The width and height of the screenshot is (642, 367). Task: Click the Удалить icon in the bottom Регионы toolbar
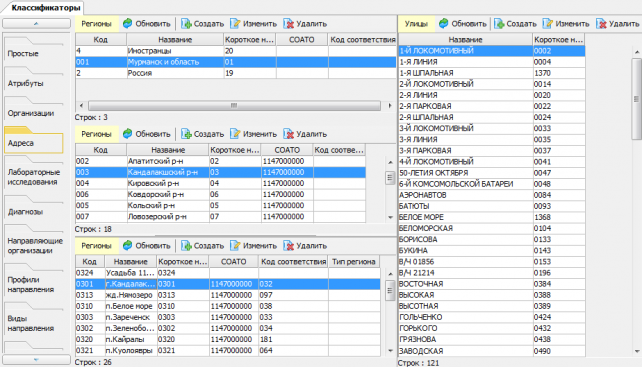[x=289, y=245]
